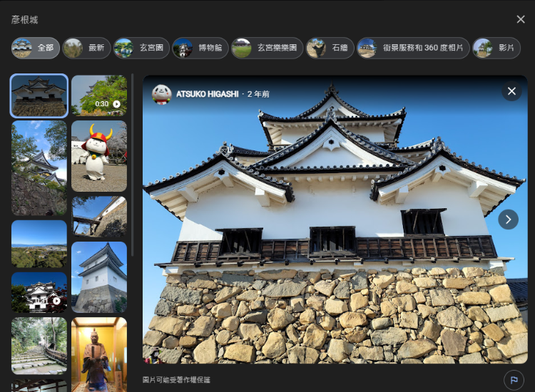Click the 圖片可能受著作權保護 copyright notice
Screen dimensions: 535x392
(x=176, y=380)
